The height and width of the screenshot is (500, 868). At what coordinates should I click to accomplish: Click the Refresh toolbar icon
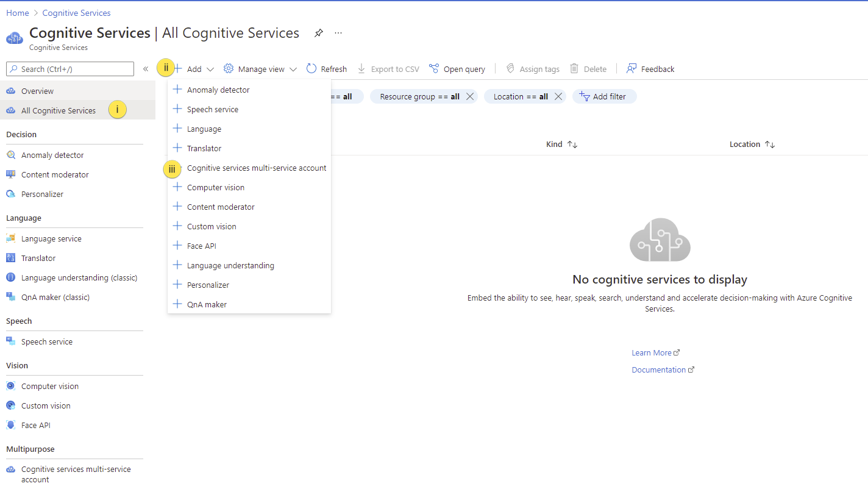311,69
